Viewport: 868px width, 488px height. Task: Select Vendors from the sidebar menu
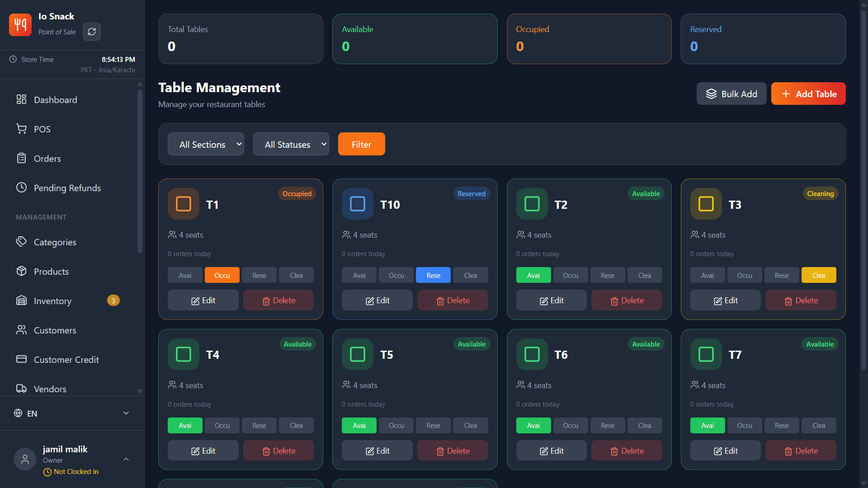point(21,389)
